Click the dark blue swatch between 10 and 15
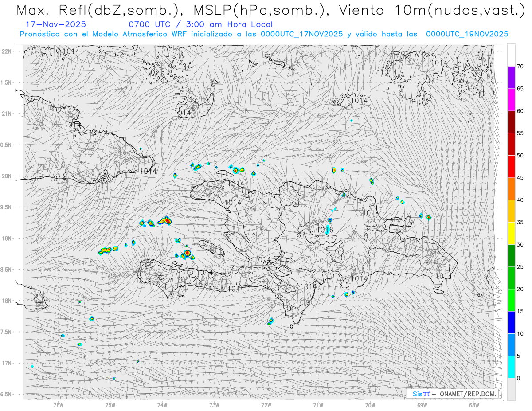This screenshot has height=411, width=532. [x=511, y=322]
